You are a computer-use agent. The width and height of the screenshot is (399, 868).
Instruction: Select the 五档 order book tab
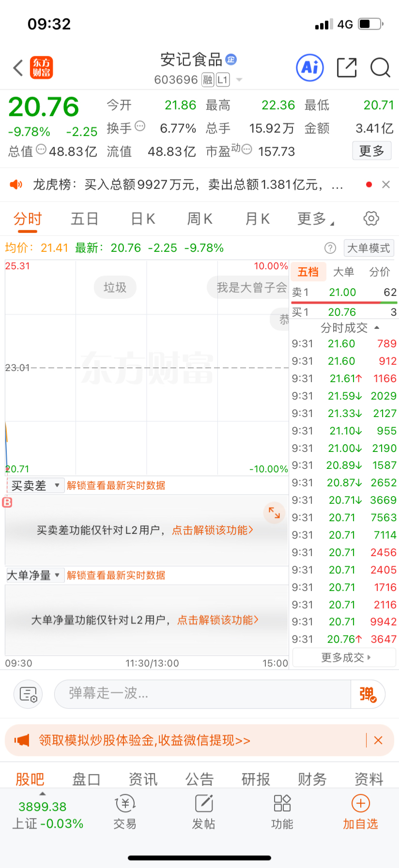pos(308,272)
